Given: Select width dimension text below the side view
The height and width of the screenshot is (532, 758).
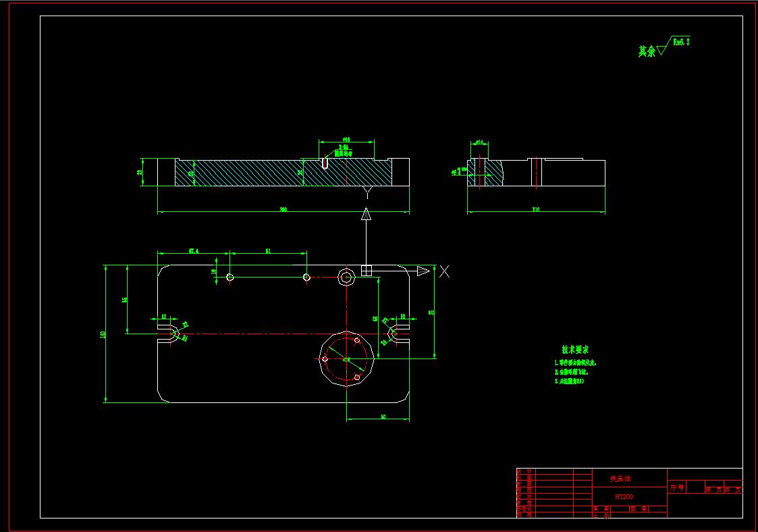Looking at the screenshot, I should 536,209.
